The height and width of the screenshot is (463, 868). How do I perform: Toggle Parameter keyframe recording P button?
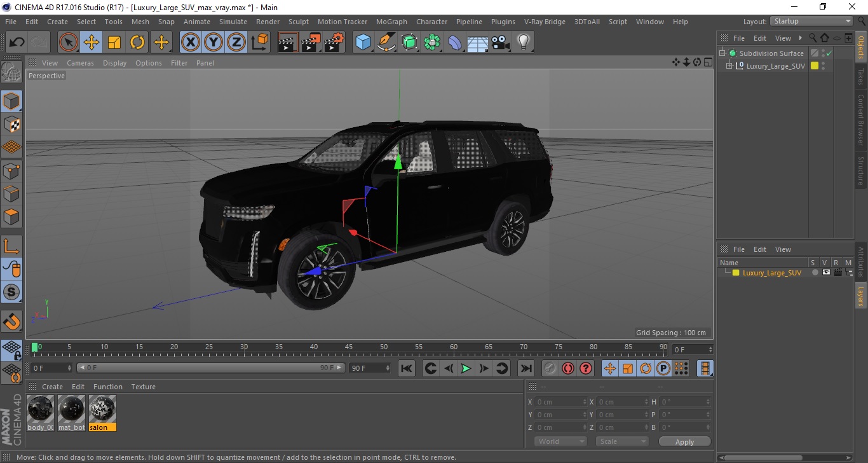663,368
